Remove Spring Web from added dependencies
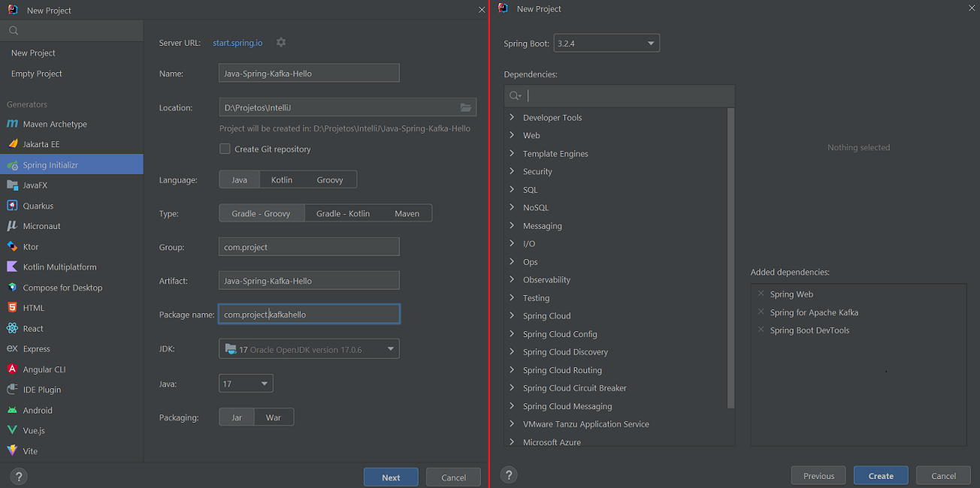This screenshot has width=980, height=488. coord(761,294)
